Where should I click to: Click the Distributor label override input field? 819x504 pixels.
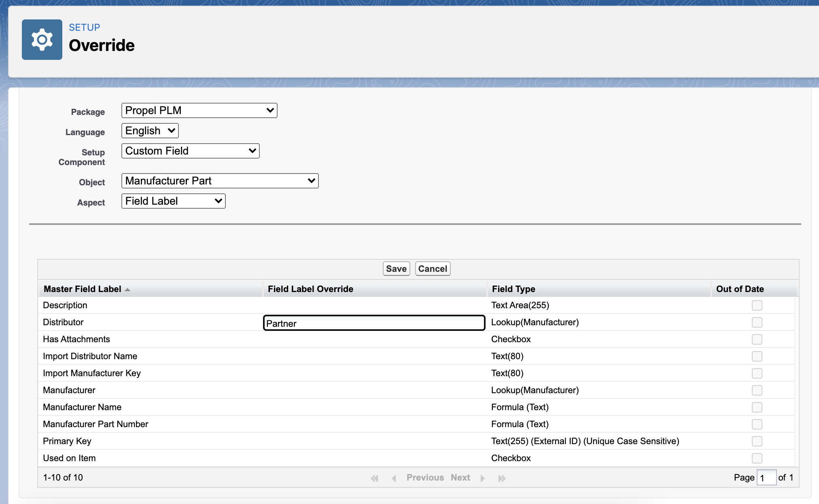click(374, 323)
